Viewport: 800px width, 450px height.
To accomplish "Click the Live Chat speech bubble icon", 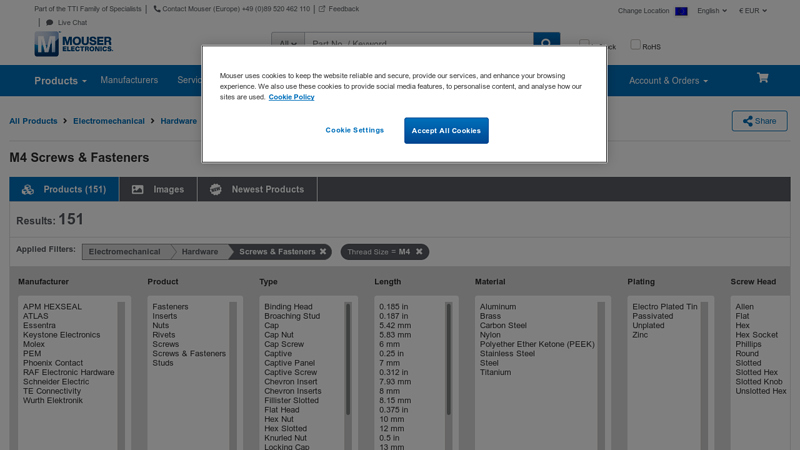I will [x=49, y=22].
